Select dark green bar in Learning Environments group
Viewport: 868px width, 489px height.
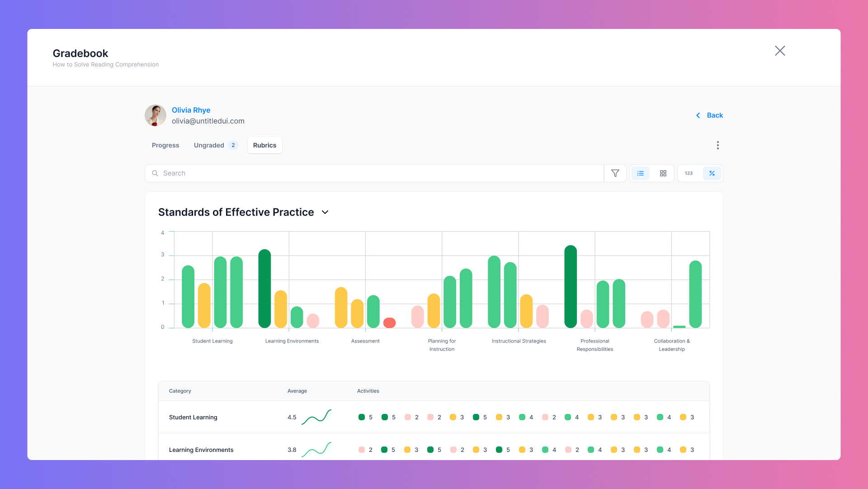pos(264,289)
